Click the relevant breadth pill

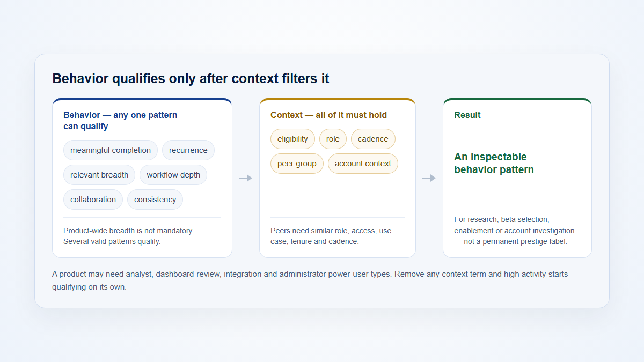(x=99, y=175)
